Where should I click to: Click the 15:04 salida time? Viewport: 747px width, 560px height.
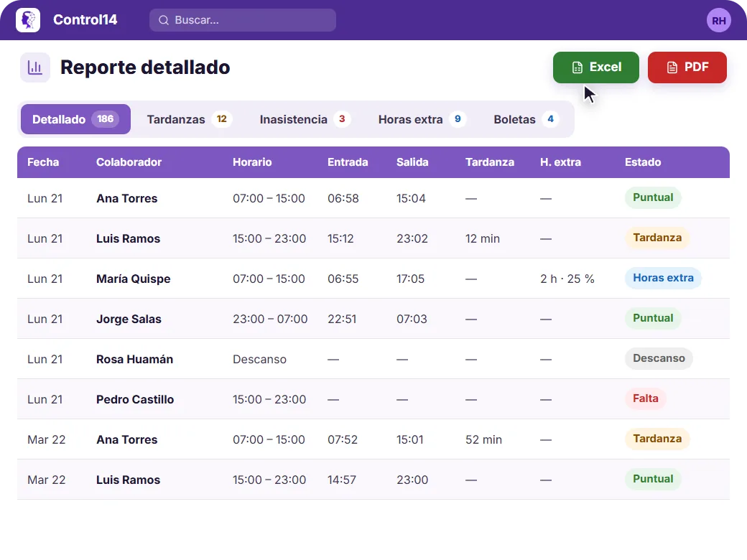[x=411, y=198]
